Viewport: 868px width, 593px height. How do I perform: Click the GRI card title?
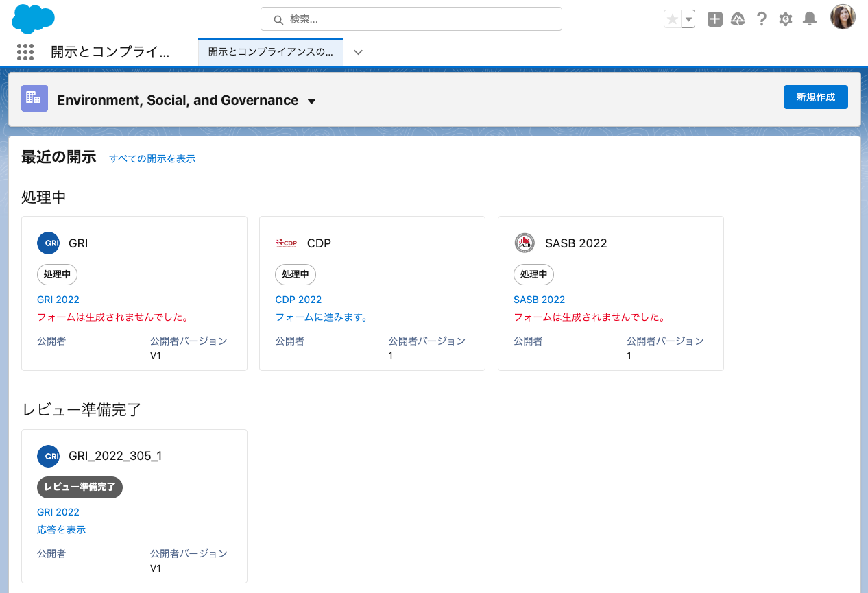(x=78, y=243)
